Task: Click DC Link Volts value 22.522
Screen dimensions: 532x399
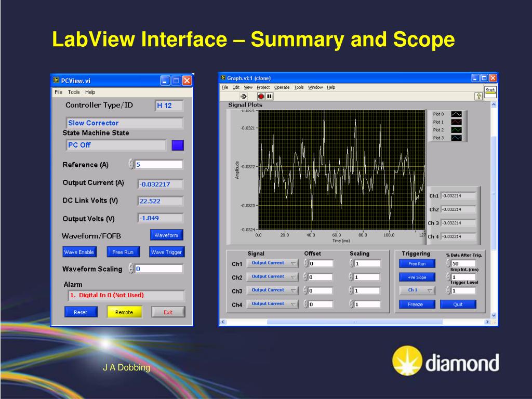Action: coord(160,201)
